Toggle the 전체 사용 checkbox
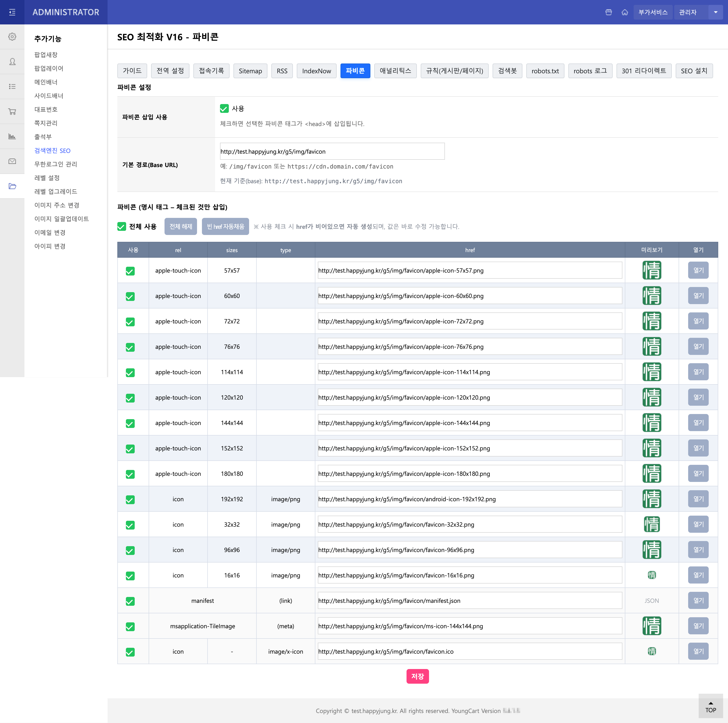The image size is (728, 723). tap(121, 226)
